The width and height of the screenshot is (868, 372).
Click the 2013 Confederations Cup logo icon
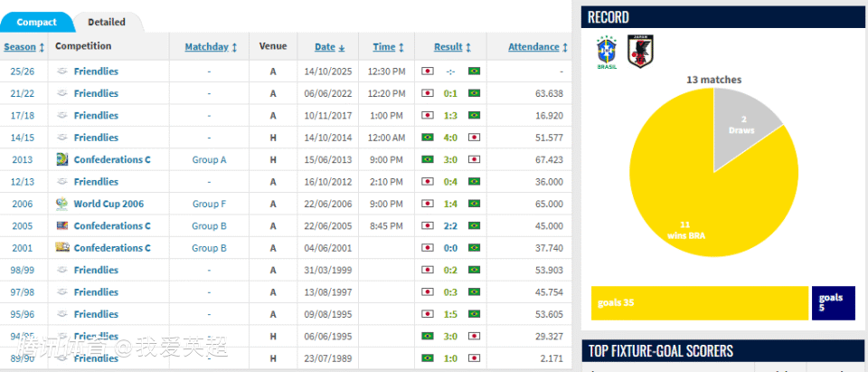pyautogui.click(x=61, y=159)
